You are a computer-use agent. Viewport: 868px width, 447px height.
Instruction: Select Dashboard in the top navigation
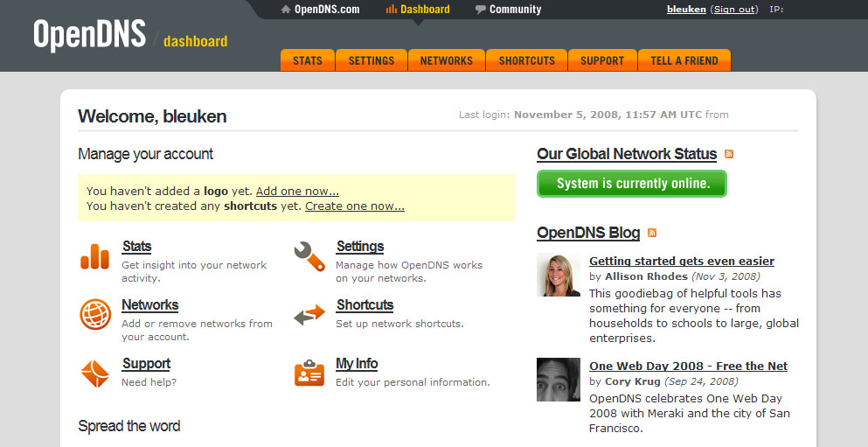click(425, 10)
